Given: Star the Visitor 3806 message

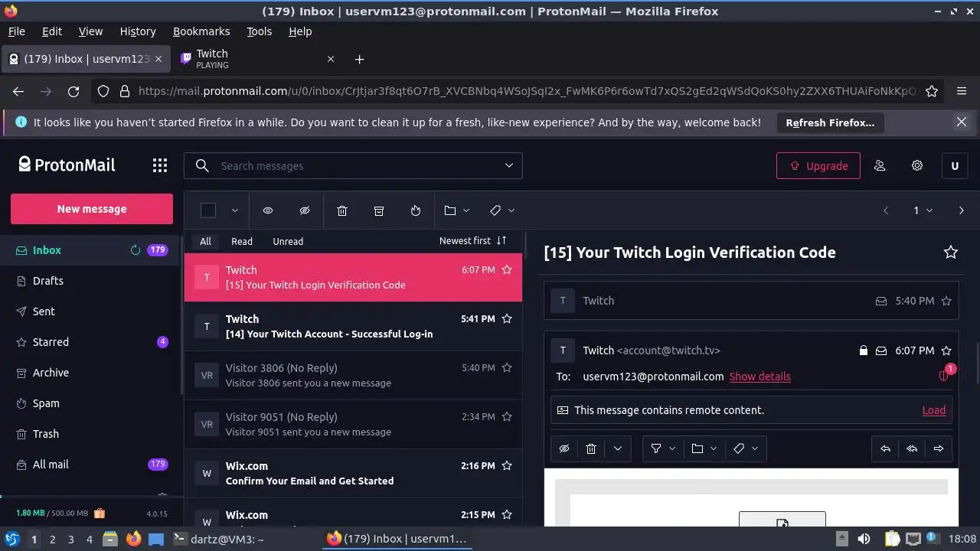Looking at the screenshot, I should coord(506,368).
